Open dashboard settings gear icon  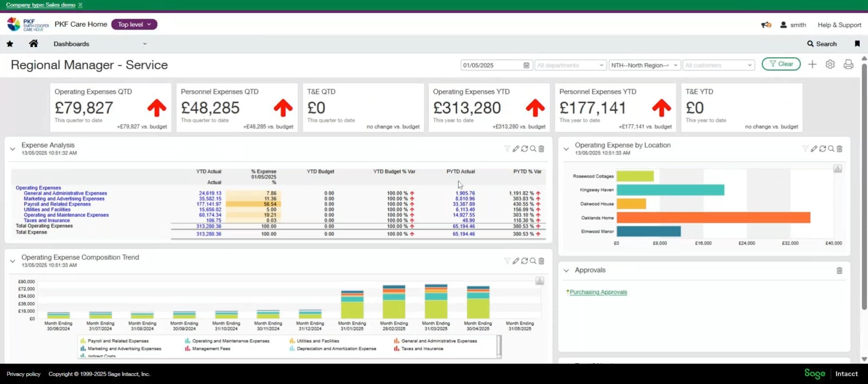click(x=830, y=64)
